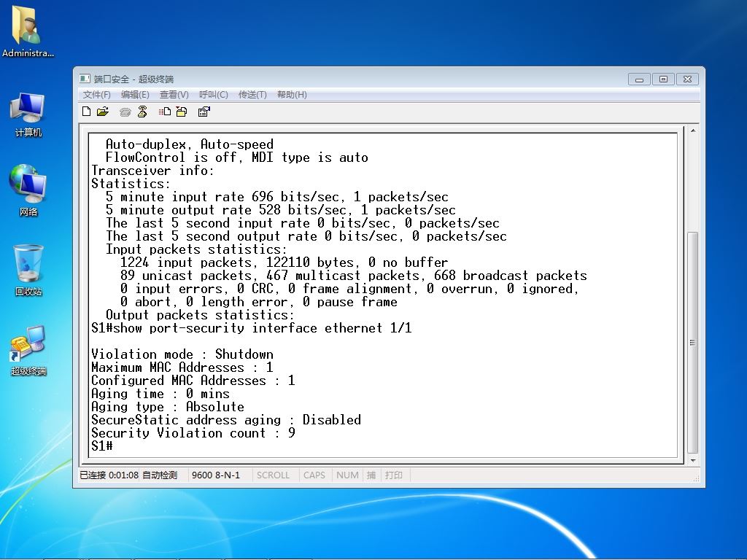Viewport: 747px width, 560px height.
Task: Click the 'Output packets statistics:' line
Action: (x=200, y=315)
